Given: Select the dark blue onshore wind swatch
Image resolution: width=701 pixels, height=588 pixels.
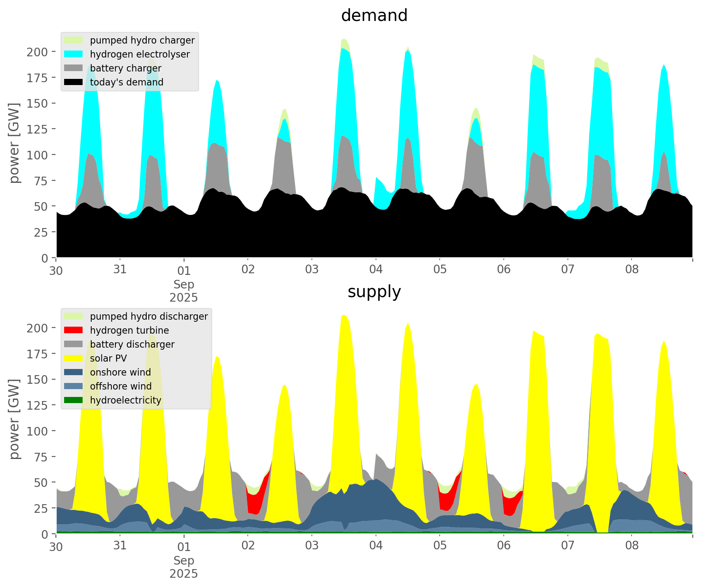Looking at the screenshot, I should coord(74,372).
